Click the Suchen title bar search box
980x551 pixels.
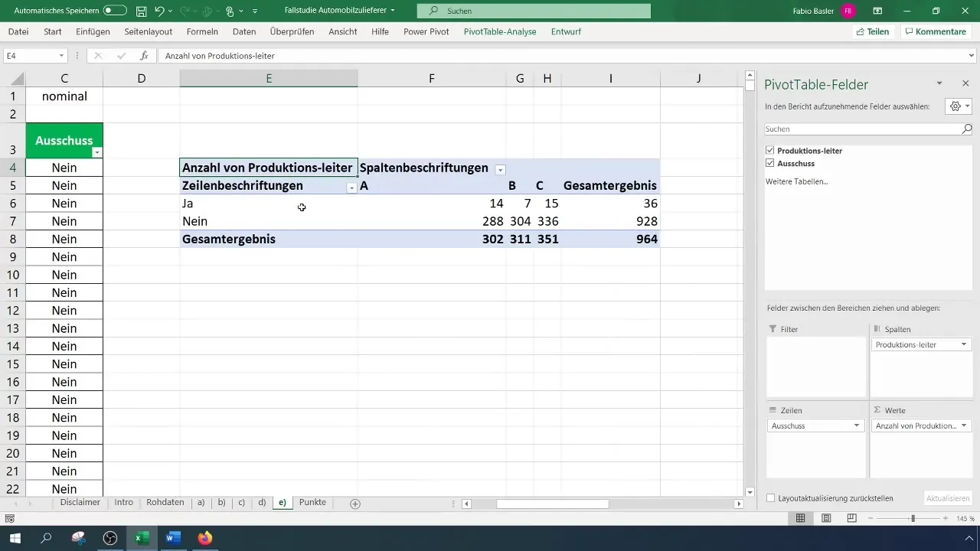point(534,11)
